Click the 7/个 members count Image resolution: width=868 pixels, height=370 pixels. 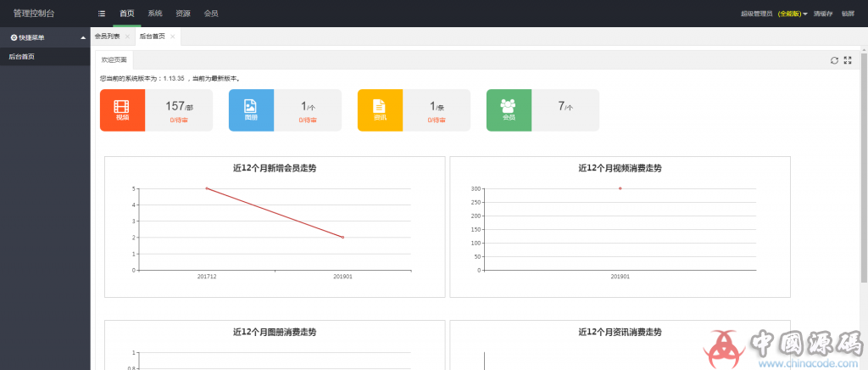point(565,106)
